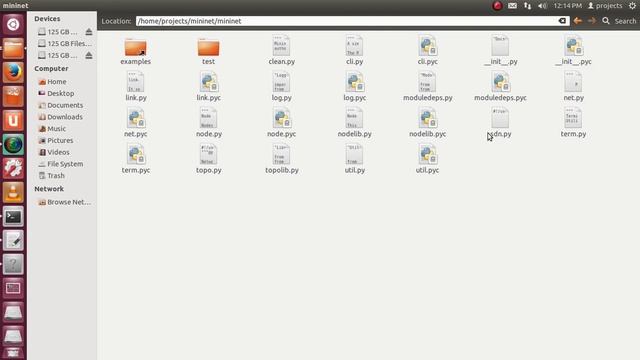Open the projects user menu
640x360 pixels.
coord(605,6)
